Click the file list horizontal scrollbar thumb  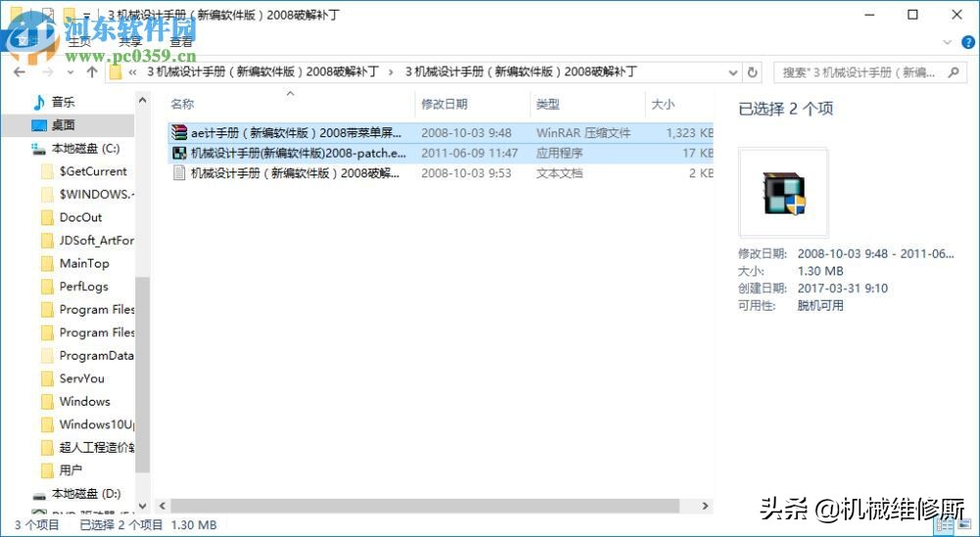[425, 506]
